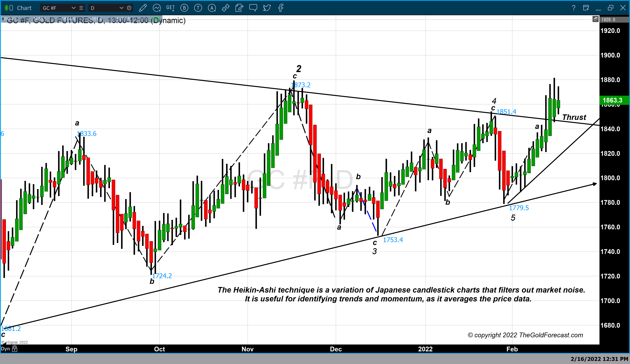This screenshot has height=364, width=630.
Task: Toggle the Dyn lock icon
Action: (x=15, y=349)
